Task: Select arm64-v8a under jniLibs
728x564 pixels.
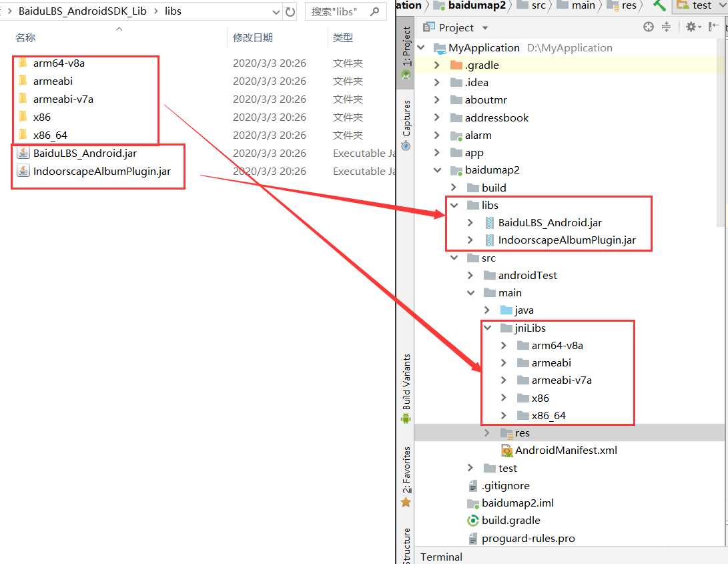Action: (557, 346)
